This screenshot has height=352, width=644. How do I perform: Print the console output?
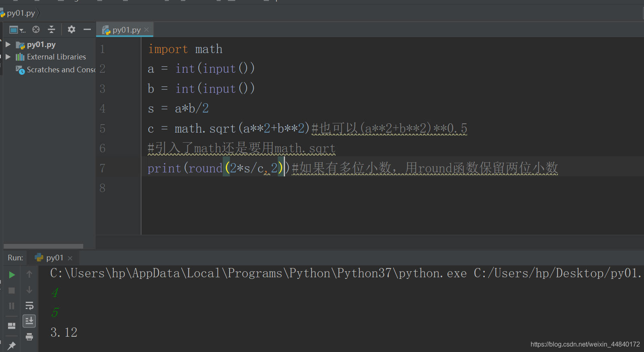click(x=29, y=337)
